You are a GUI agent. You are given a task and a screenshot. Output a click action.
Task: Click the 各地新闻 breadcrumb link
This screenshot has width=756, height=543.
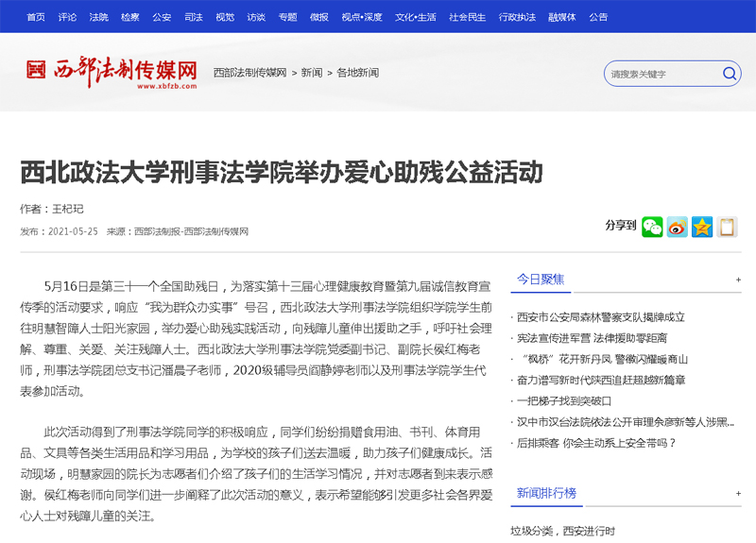tap(357, 73)
